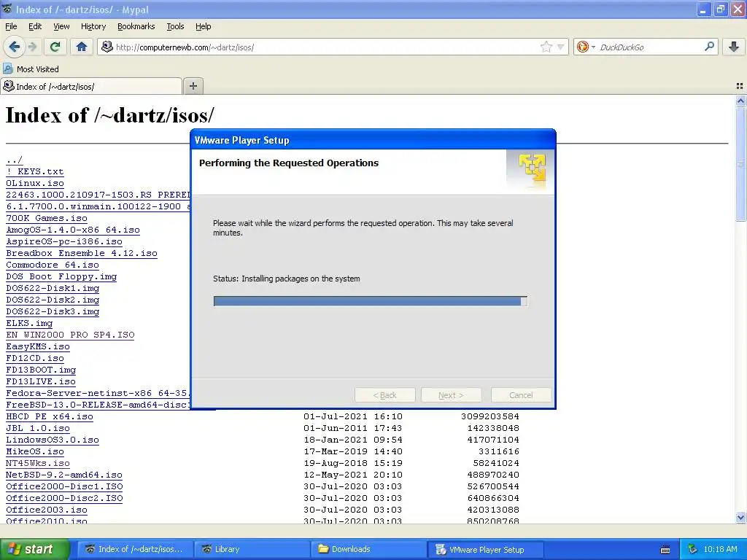Open the Downloads arrow toolbar button
747x560 pixels.
pyautogui.click(x=734, y=47)
